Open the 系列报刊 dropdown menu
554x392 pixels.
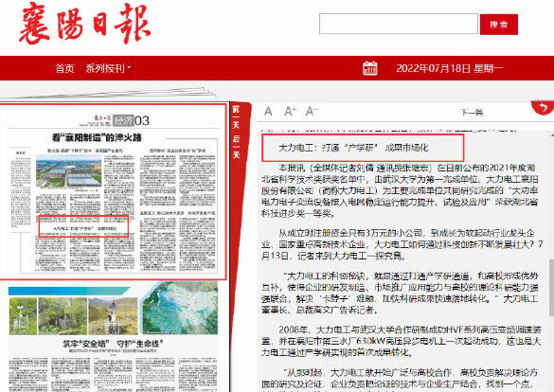click(x=108, y=68)
